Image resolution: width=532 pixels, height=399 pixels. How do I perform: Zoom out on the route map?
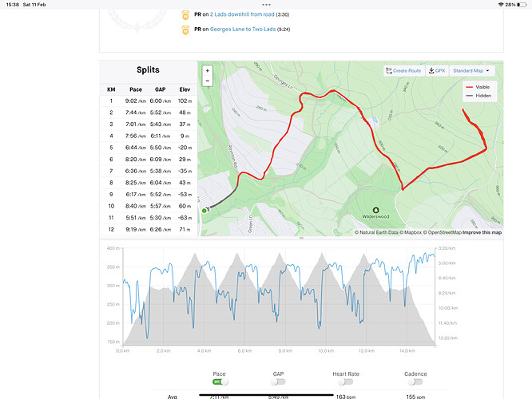point(208,81)
